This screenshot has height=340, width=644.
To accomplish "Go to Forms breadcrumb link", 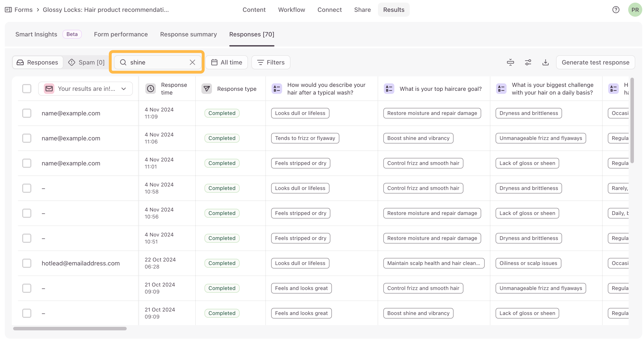I will [x=23, y=10].
